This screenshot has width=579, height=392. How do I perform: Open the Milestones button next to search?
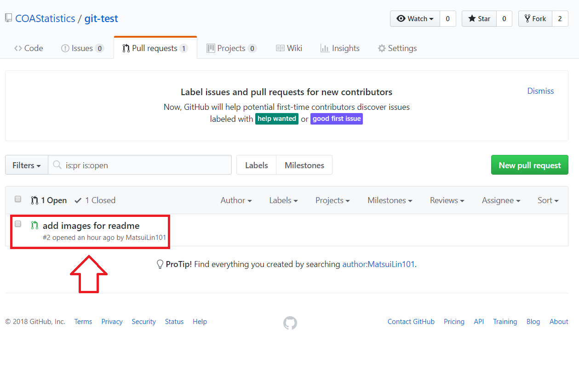pos(304,165)
